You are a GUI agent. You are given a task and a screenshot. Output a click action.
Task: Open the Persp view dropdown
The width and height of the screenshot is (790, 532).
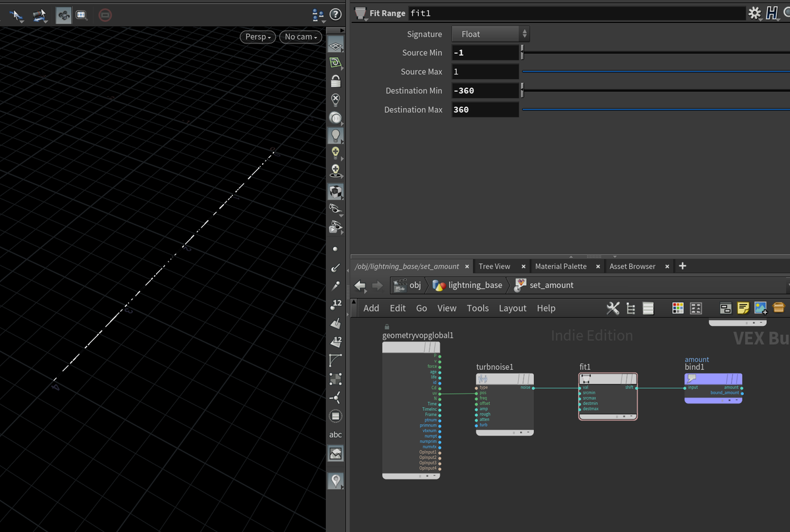pos(257,37)
